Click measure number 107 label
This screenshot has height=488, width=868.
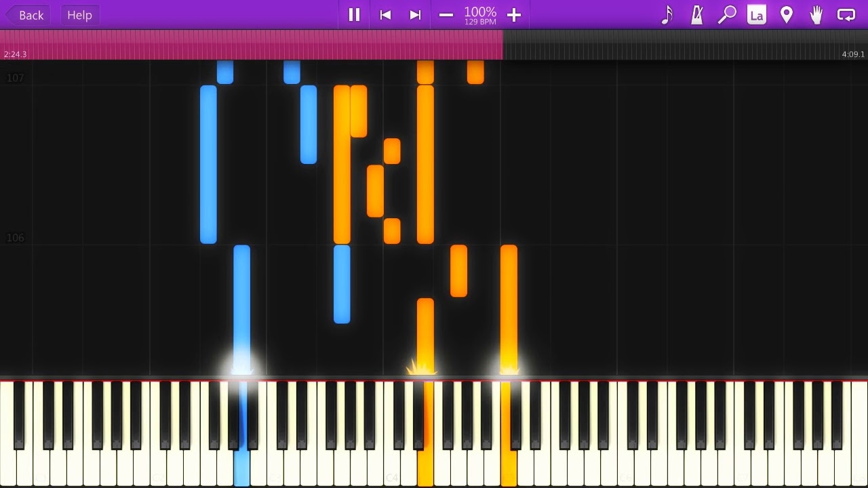point(15,78)
